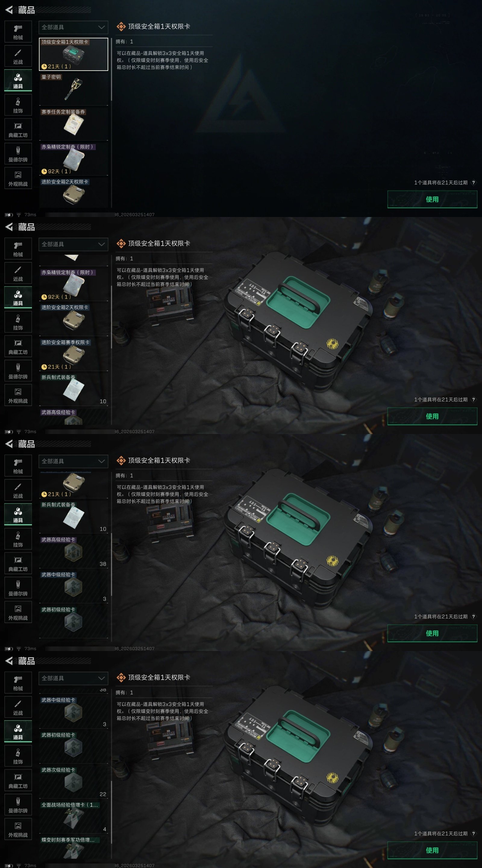
Task: Switch to the 近战 melee tab in the first screen
Action: coord(18,56)
